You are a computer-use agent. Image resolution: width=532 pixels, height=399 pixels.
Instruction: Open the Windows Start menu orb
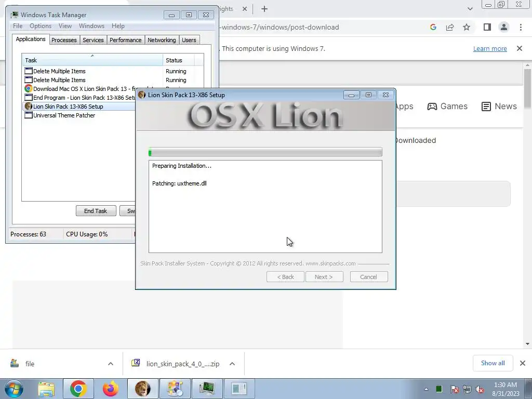[x=14, y=389]
